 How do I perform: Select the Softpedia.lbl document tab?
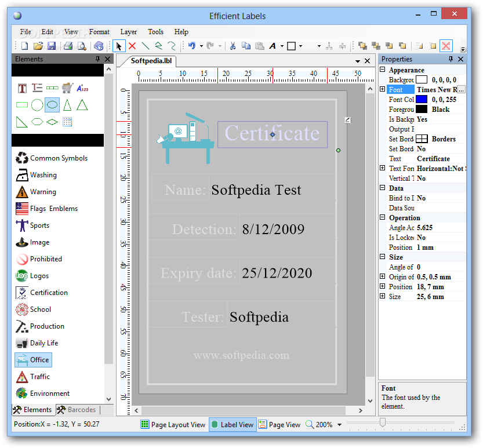[151, 61]
